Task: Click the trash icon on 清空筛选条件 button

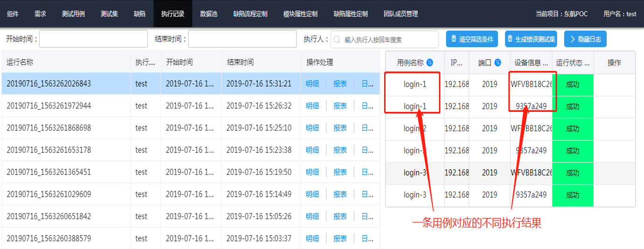Action: (x=454, y=39)
